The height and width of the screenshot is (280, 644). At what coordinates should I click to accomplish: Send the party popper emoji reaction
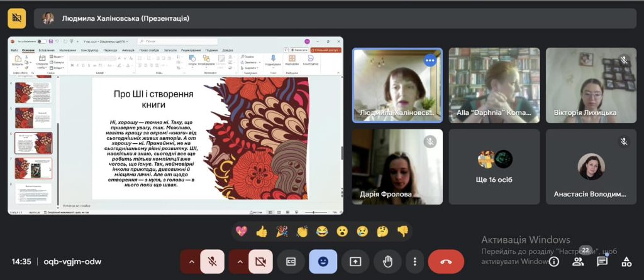(x=282, y=232)
